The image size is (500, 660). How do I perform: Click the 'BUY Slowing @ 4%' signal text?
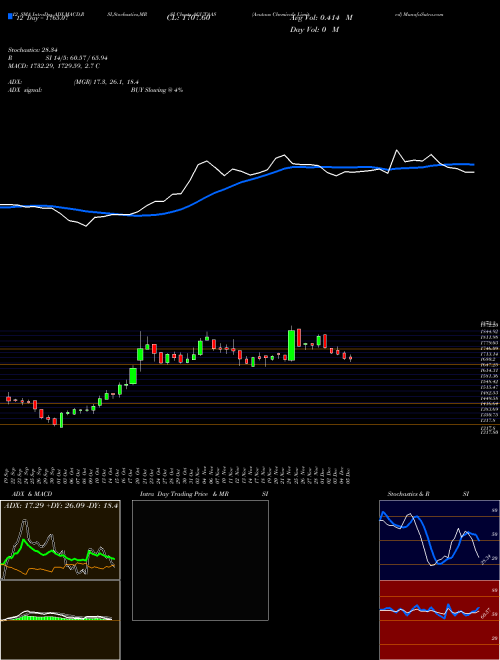pyautogui.click(x=157, y=90)
